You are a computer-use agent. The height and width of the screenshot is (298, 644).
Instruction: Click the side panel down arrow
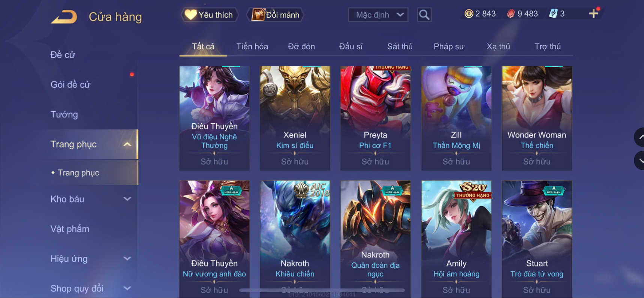(x=640, y=160)
